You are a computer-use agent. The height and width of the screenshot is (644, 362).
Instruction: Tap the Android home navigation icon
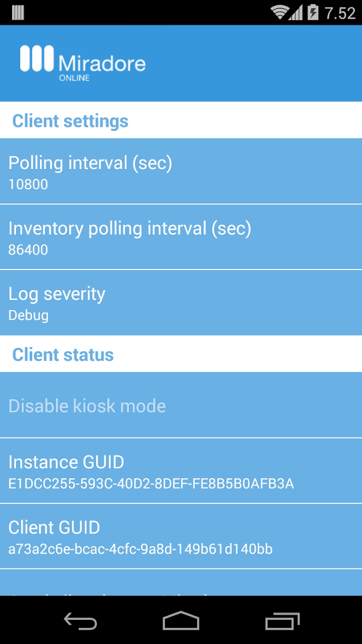pos(181,621)
